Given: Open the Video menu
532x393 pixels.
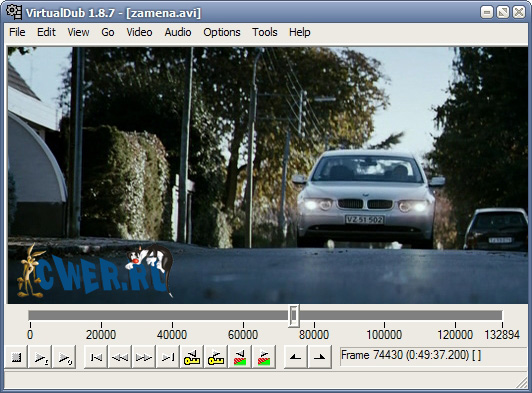Looking at the screenshot, I should pyautogui.click(x=139, y=32).
